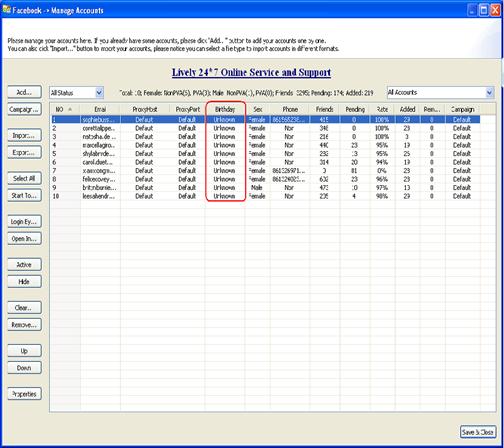Sort by ProxyHost column header
This screenshot has width=504, height=448.
pyautogui.click(x=145, y=109)
